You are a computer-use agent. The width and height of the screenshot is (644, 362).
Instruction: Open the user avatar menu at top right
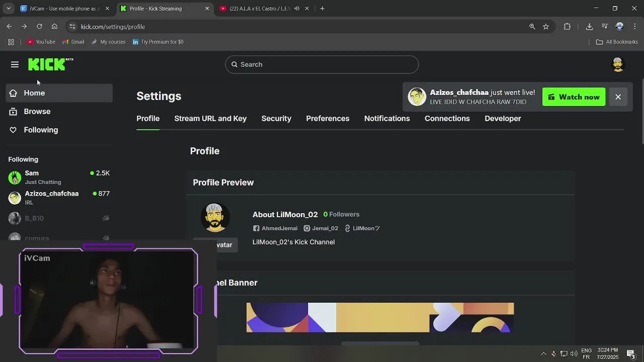618,64
